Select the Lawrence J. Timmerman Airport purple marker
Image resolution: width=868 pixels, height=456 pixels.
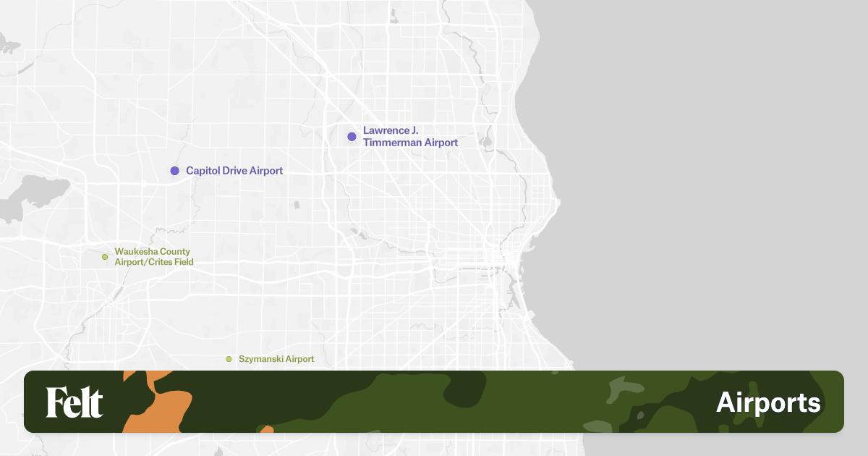coord(352,136)
